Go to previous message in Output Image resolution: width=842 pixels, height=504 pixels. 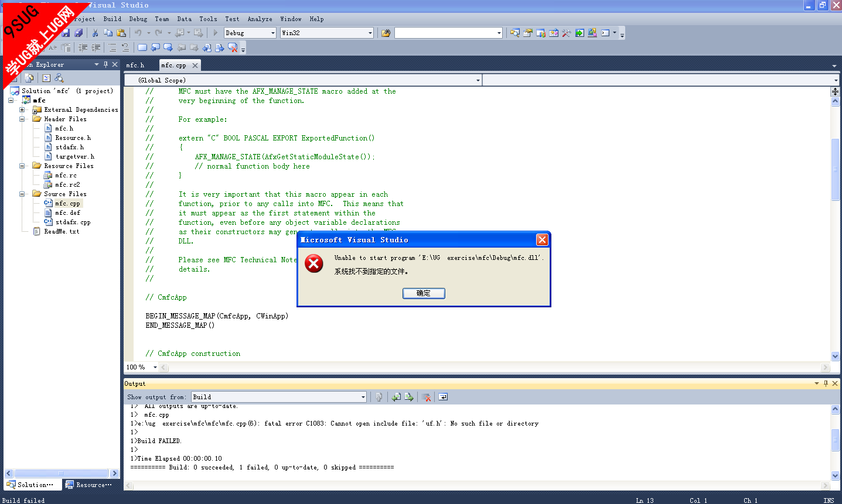point(397,397)
